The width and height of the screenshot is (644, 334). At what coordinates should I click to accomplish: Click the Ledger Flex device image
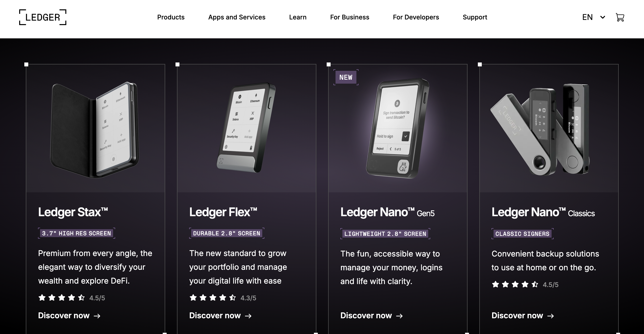pos(246,128)
